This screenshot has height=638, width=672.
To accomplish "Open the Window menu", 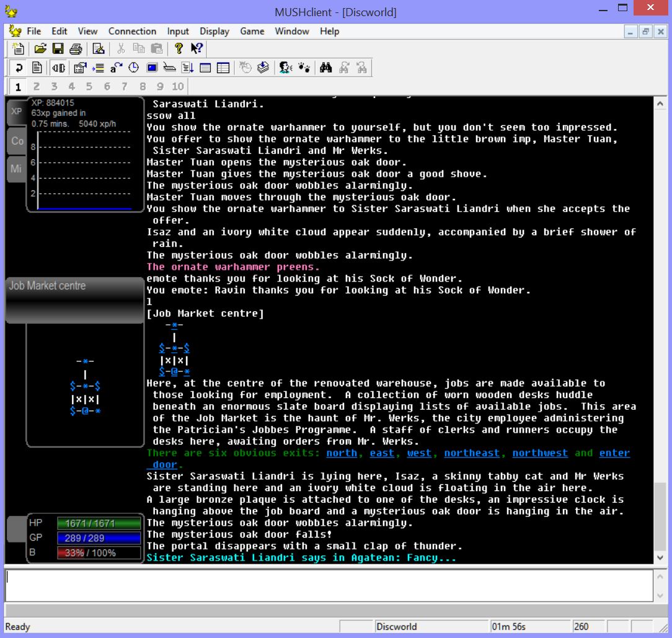I will coord(292,31).
